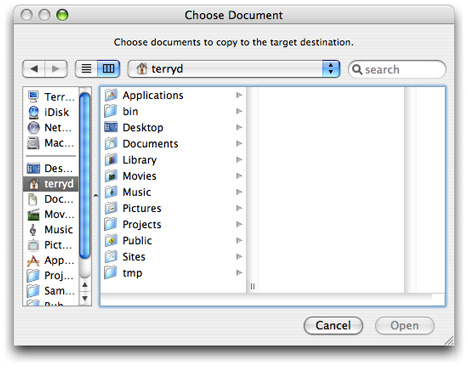Click the Library folder icon
The height and width of the screenshot is (368, 468).
tap(111, 160)
